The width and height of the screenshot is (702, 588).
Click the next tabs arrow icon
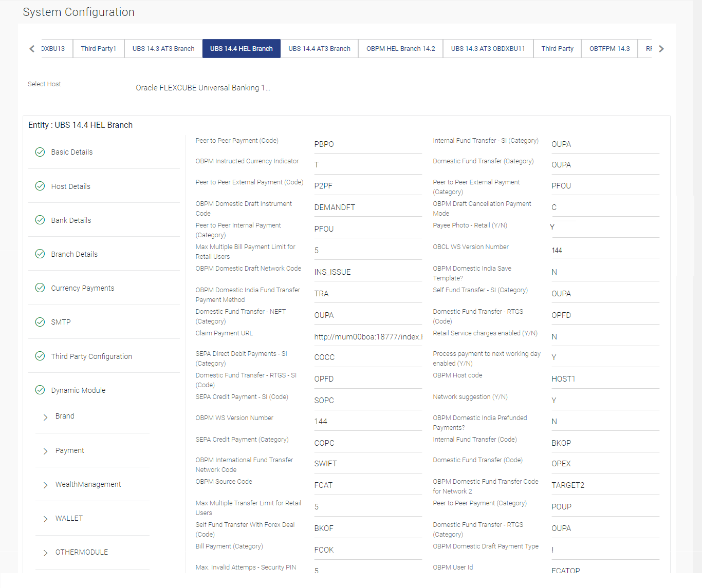tap(661, 49)
